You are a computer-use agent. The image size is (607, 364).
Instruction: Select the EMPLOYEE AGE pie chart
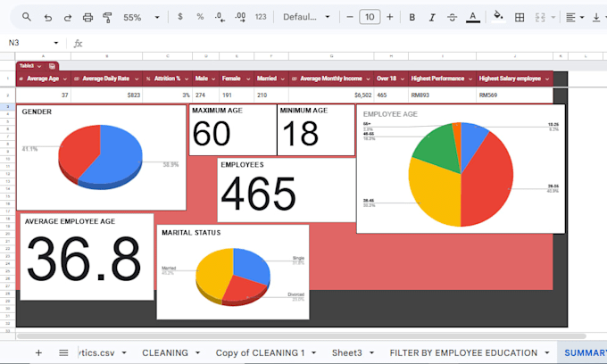461,169
